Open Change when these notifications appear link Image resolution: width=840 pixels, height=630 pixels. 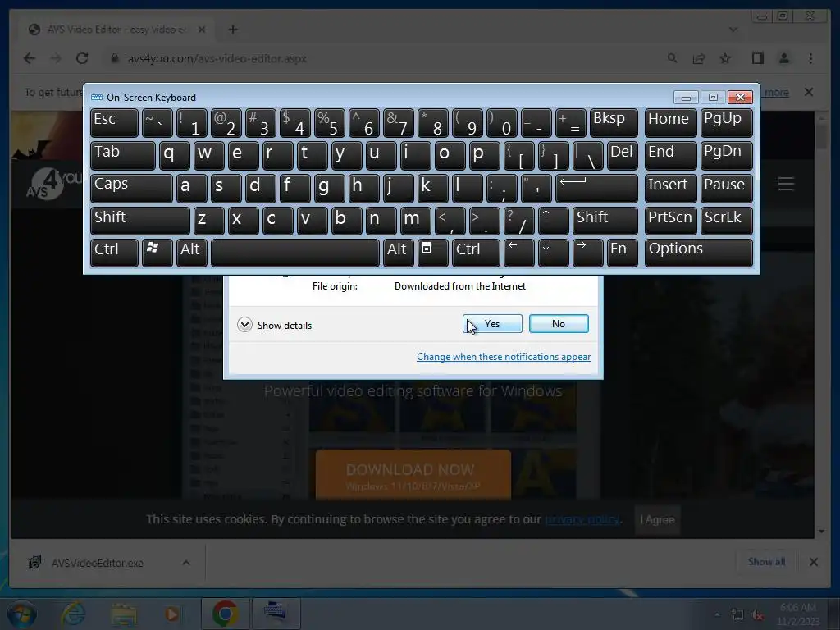pyautogui.click(x=504, y=357)
